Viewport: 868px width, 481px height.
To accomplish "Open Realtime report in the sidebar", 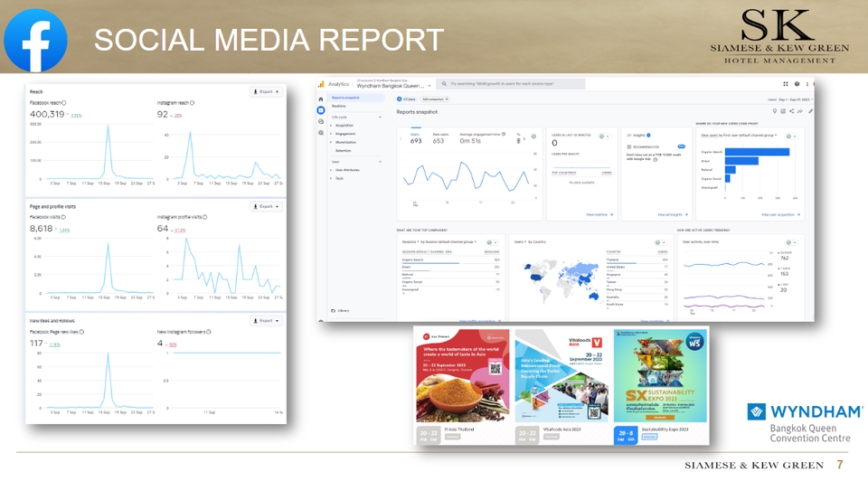I will (x=339, y=107).
